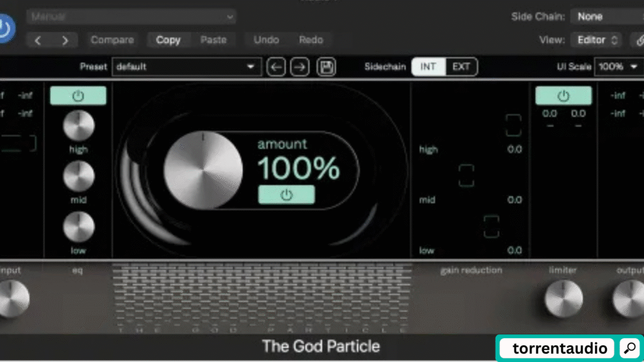
Task: Click the high EQ knob
Action: 79,125
